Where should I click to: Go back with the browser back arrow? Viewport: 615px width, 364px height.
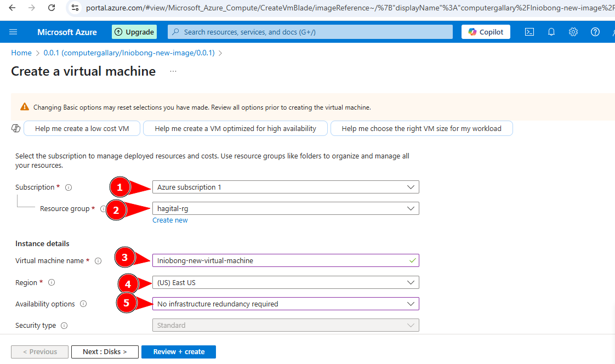(x=12, y=8)
